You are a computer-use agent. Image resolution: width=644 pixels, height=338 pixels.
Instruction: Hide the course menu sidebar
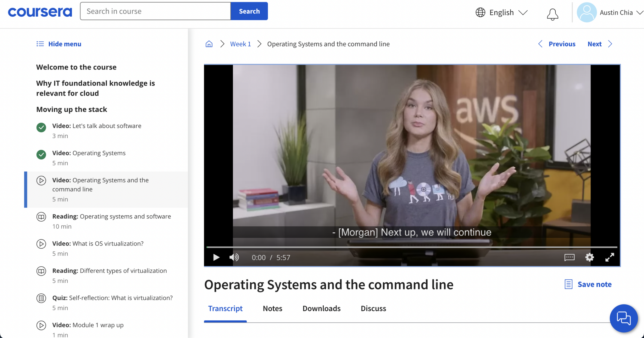[59, 44]
